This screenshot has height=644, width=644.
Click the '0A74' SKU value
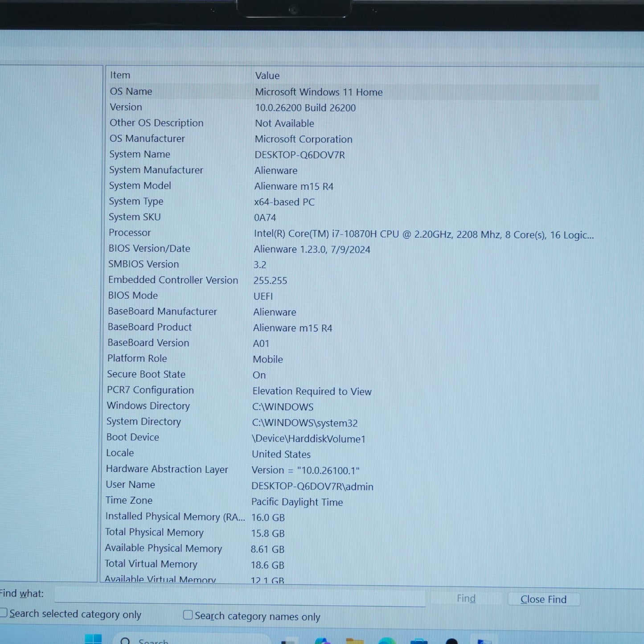(265, 217)
